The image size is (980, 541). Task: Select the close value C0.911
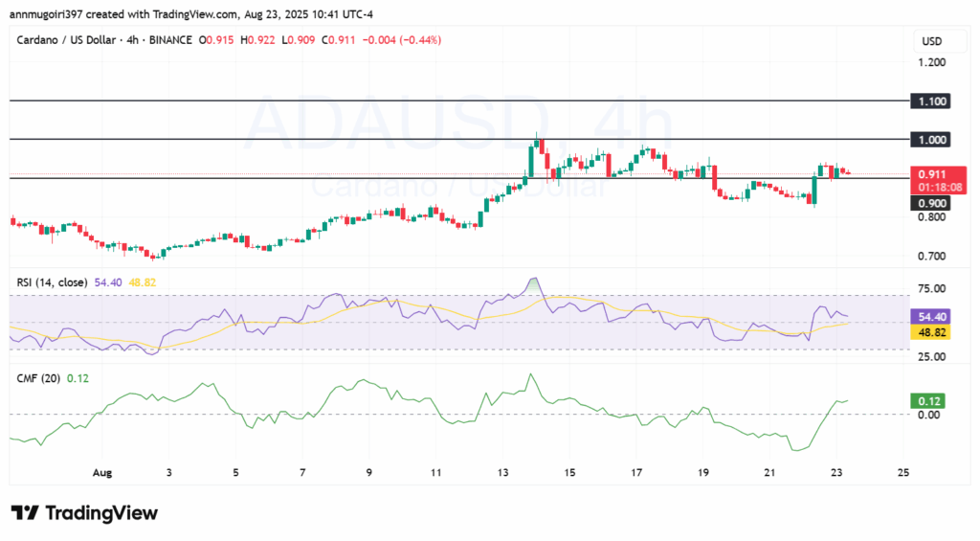338,40
